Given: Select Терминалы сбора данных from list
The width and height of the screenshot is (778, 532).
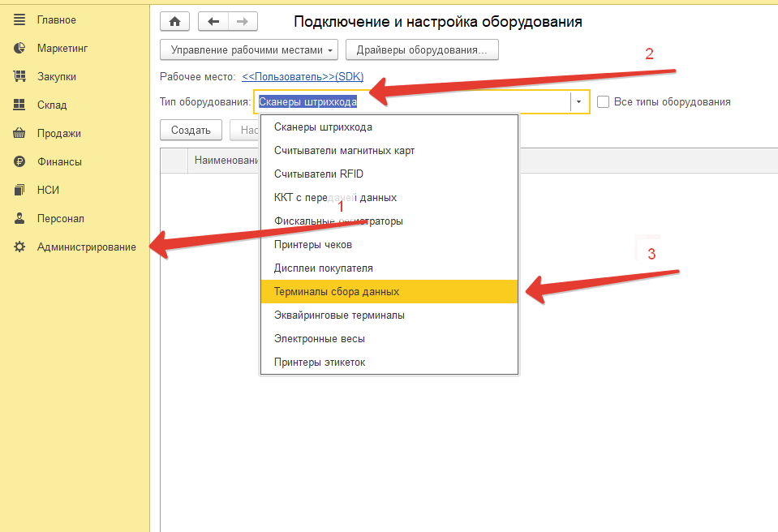Looking at the screenshot, I should click(x=337, y=292).
